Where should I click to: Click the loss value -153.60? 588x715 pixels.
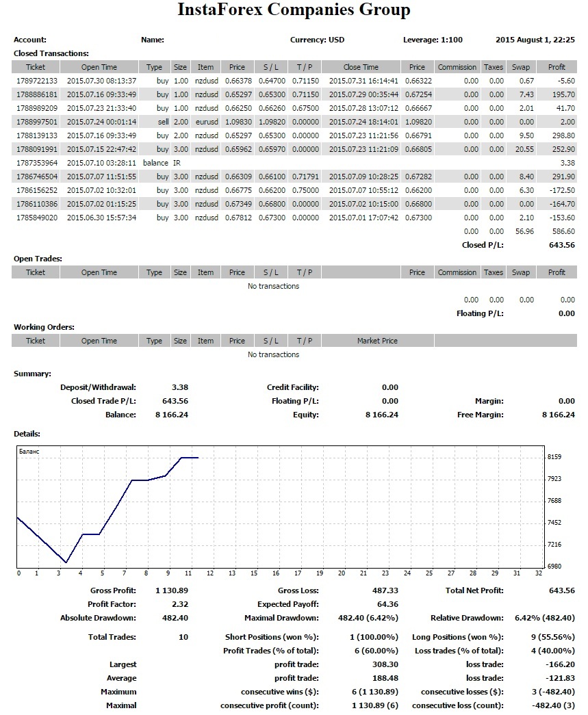click(x=562, y=218)
